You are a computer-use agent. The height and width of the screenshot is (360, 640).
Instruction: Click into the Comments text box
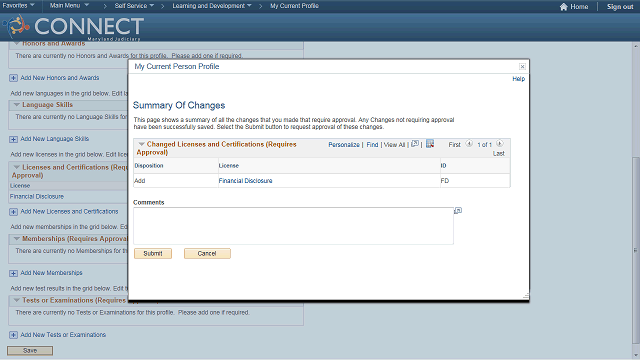293,226
